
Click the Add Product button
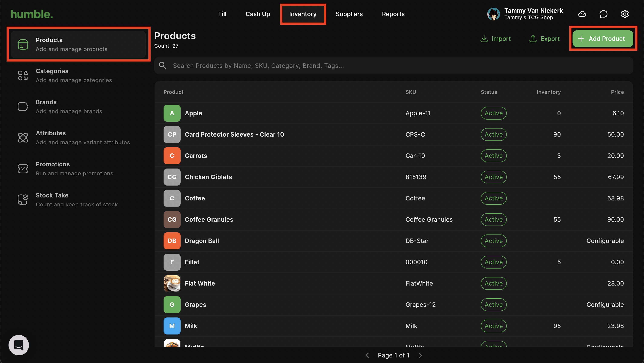[x=603, y=39]
